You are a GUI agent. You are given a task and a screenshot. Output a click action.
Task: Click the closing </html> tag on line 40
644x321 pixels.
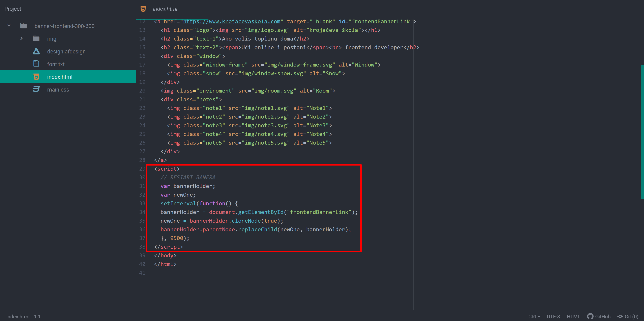[x=165, y=264]
